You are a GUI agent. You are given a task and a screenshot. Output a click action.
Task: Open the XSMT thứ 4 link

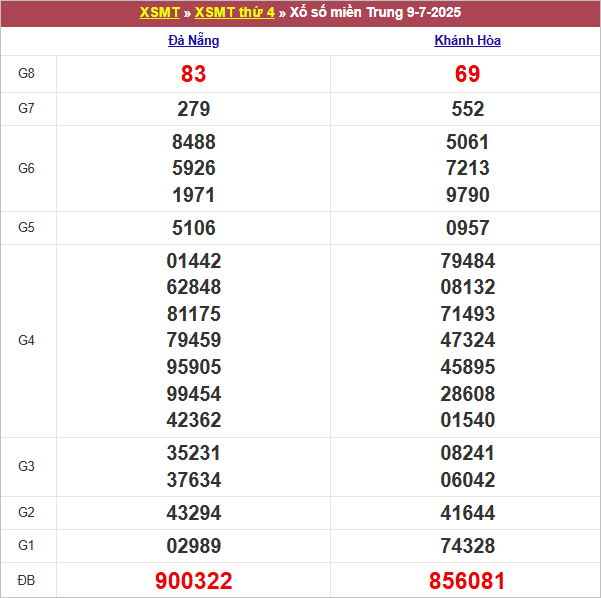(x=235, y=13)
